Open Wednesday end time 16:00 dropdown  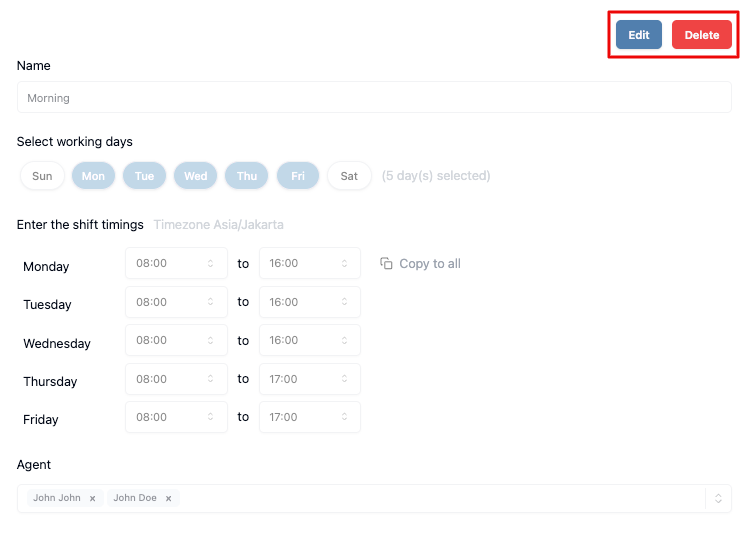[x=310, y=340]
